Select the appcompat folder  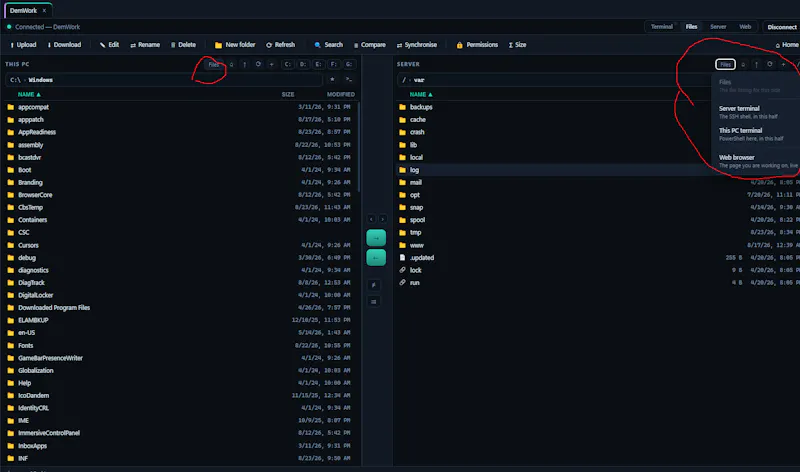point(180,107)
